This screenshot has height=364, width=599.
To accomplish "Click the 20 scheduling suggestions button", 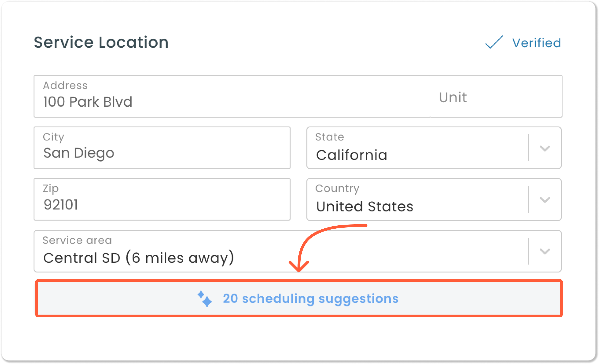I will pyautogui.click(x=299, y=298).
